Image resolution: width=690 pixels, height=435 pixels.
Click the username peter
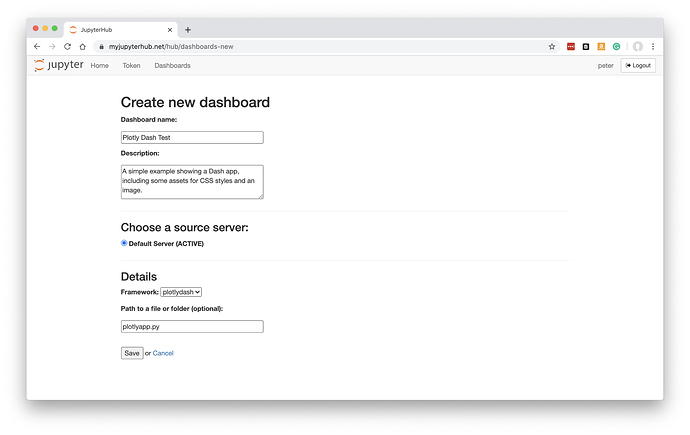pos(606,66)
